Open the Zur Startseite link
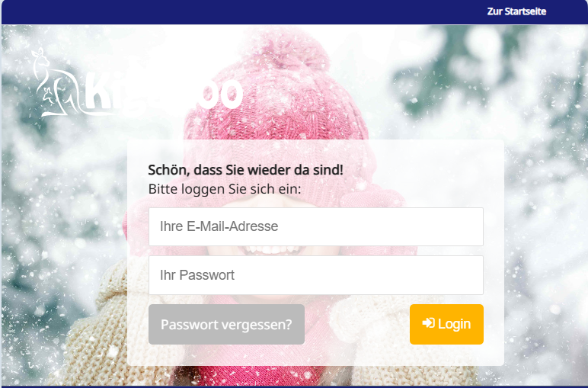Image resolution: width=588 pixels, height=388 pixels. tap(516, 11)
